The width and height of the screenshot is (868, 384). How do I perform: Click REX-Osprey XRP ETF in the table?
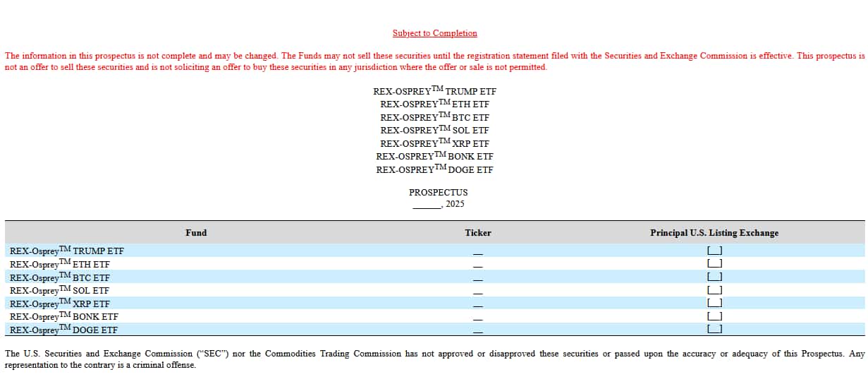coord(60,304)
